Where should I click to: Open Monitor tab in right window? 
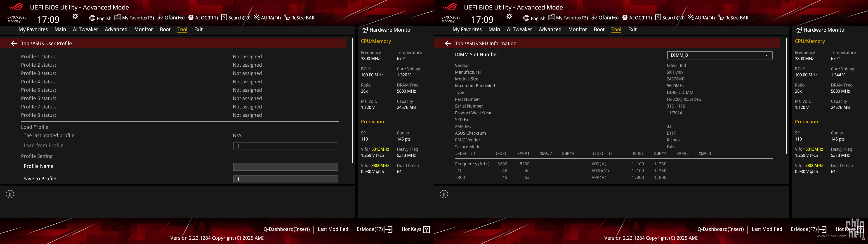click(578, 30)
